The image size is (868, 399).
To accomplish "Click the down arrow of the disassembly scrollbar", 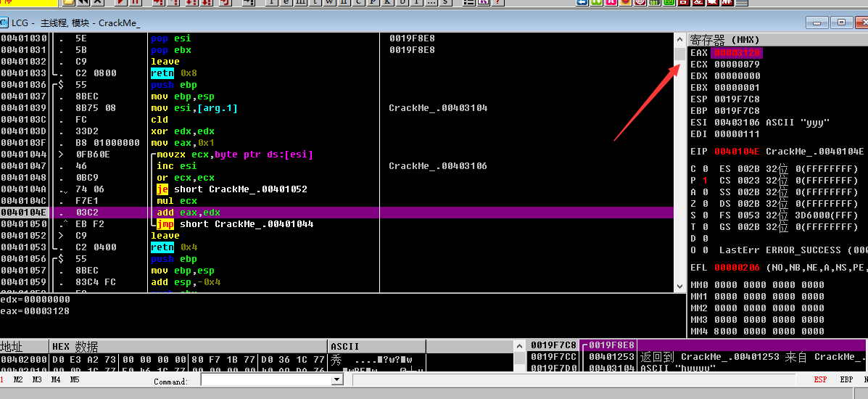I will (679, 286).
